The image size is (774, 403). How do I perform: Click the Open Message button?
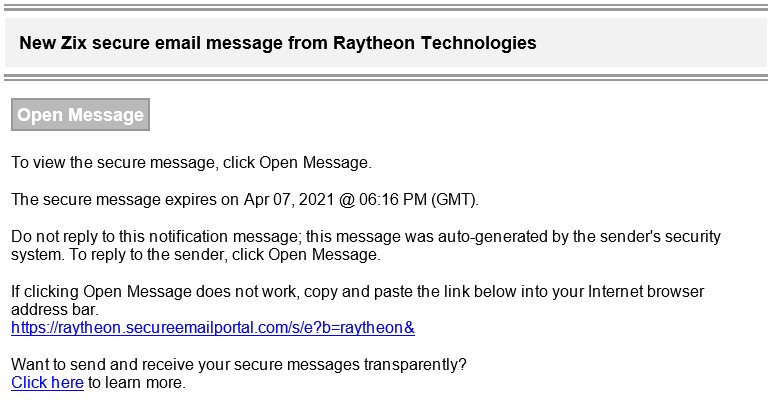coord(80,115)
